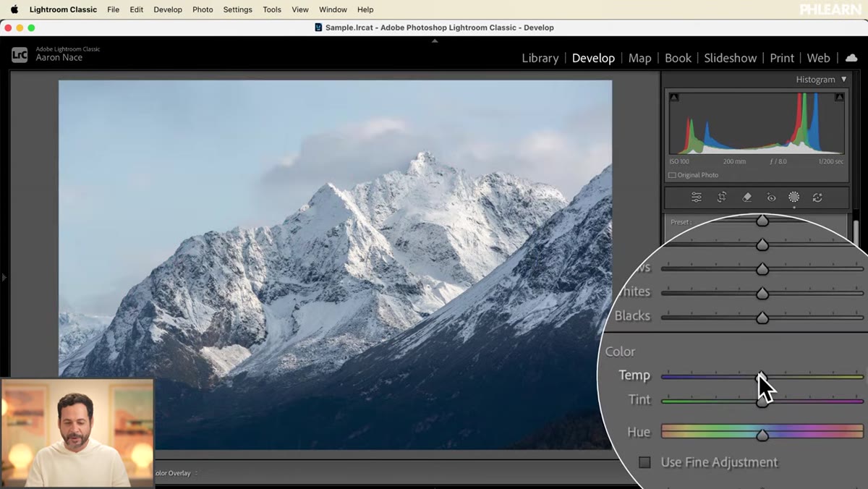868x489 pixels.
Task: Click the LrC logo icon
Action: [x=20, y=55]
